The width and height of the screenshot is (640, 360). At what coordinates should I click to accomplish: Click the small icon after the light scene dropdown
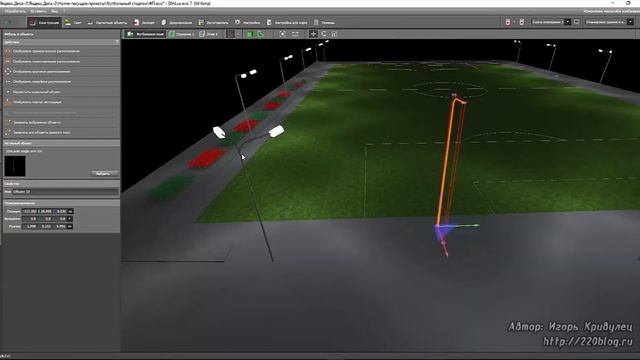[576, 22]
